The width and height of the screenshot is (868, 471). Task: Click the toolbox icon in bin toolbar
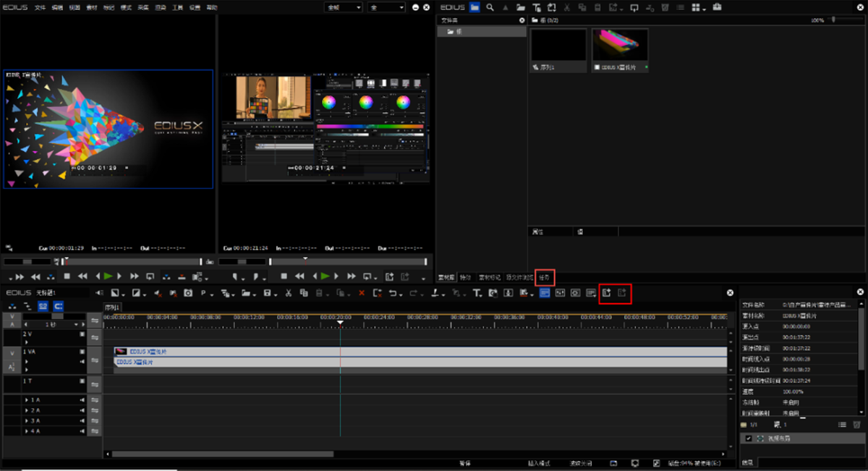click(717, 7)
